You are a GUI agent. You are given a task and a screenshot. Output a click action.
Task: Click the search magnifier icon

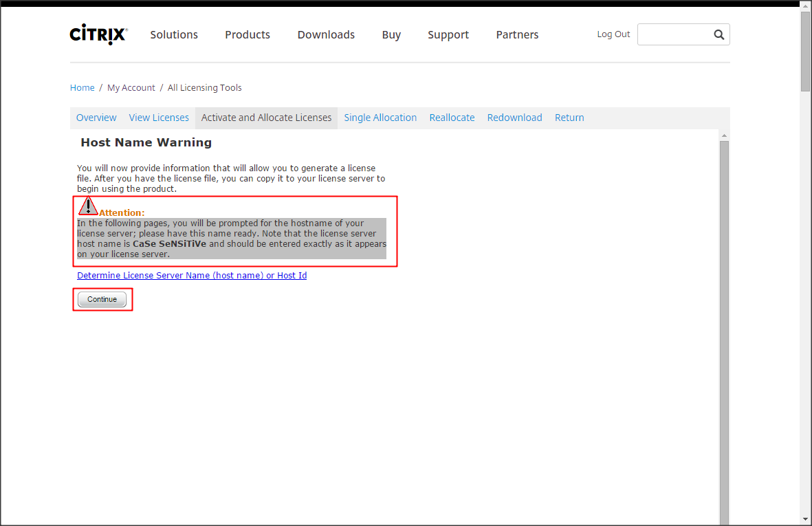pos(718,35)
